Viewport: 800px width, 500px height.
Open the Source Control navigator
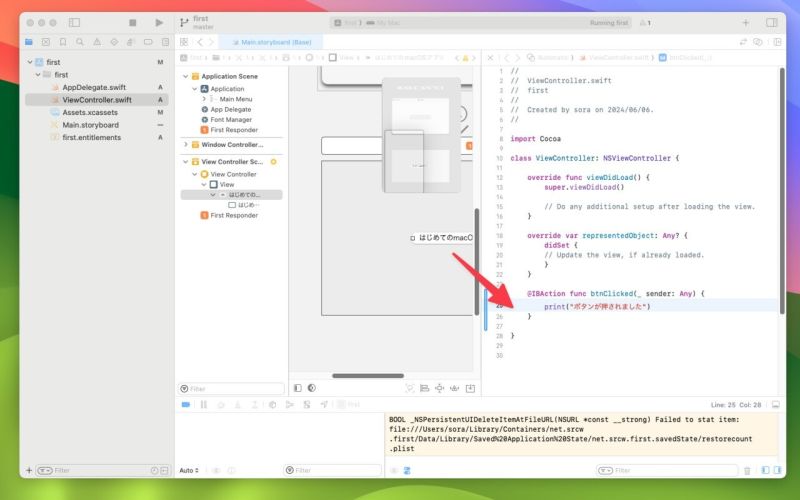click(x=46, y=42)
